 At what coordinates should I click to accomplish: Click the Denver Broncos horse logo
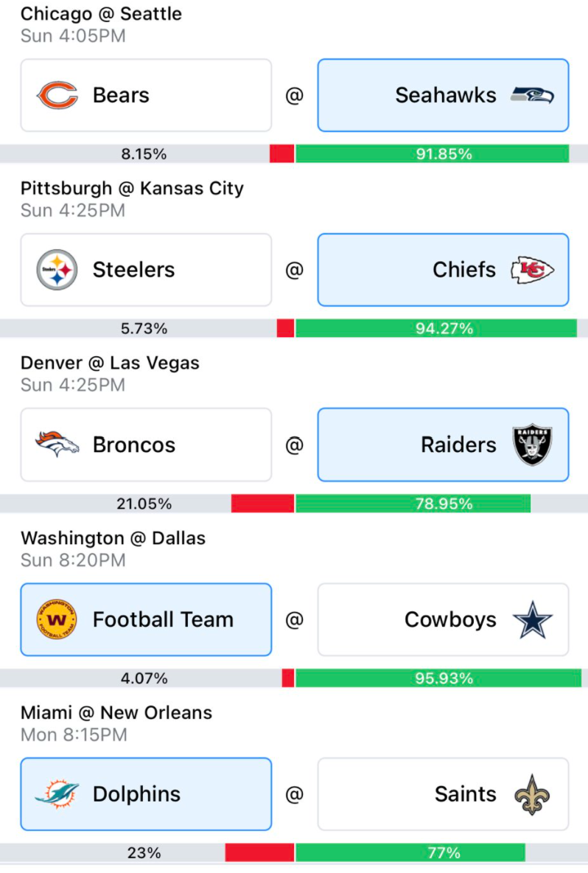click(57, 445)
